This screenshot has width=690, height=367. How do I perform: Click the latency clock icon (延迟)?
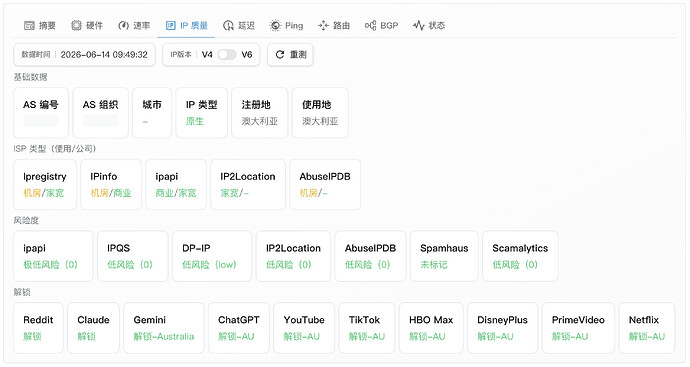pyautogui.click(x=228, y=26)
